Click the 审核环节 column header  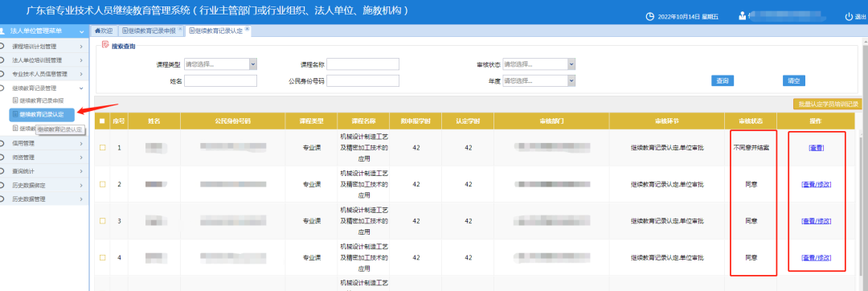(x=667, y=121)
